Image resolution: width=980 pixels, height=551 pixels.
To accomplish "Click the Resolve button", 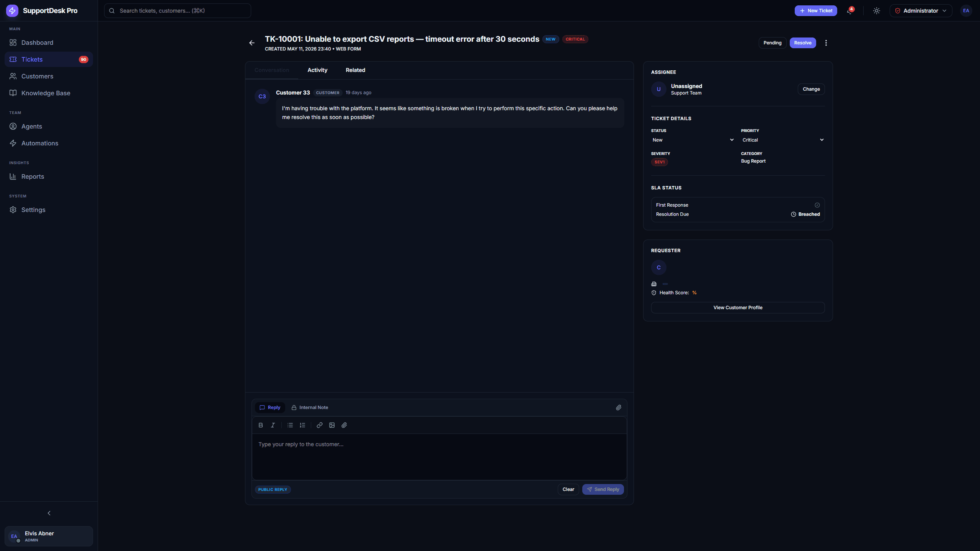I will [x=803, y=43].
